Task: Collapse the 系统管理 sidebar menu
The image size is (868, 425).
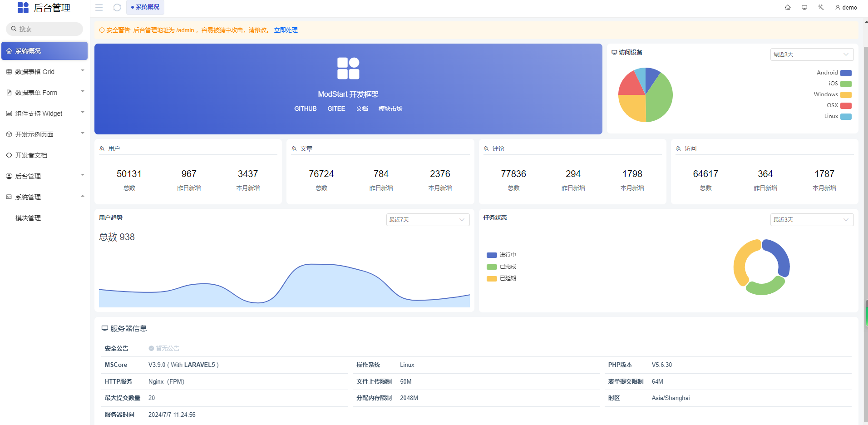Action: [x=44, y=197]
